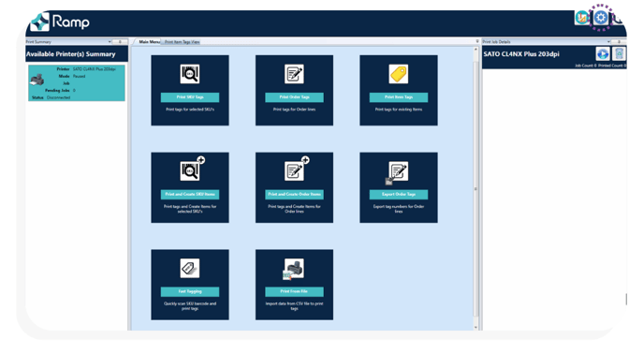644x354 pixels.
Task: Pin the Print Job Details panel
Action: (x=619, y=41)
